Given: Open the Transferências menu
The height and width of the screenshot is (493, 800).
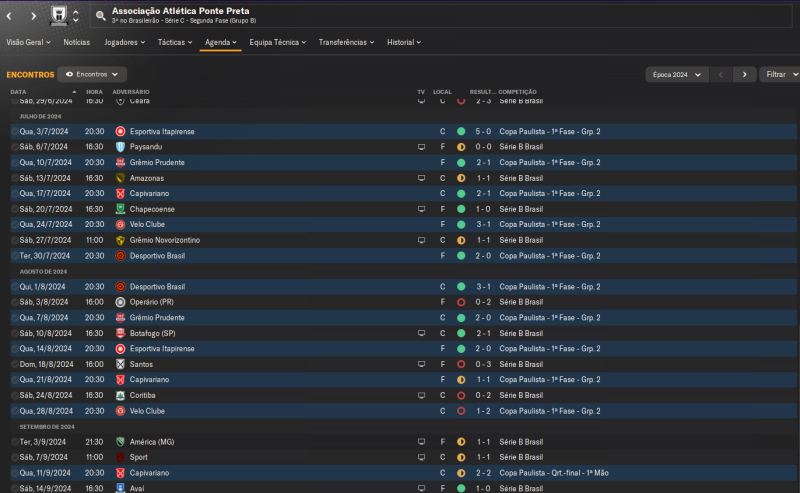Looking at the screenshot, I should pyautogui.click(x=346, y=42).
